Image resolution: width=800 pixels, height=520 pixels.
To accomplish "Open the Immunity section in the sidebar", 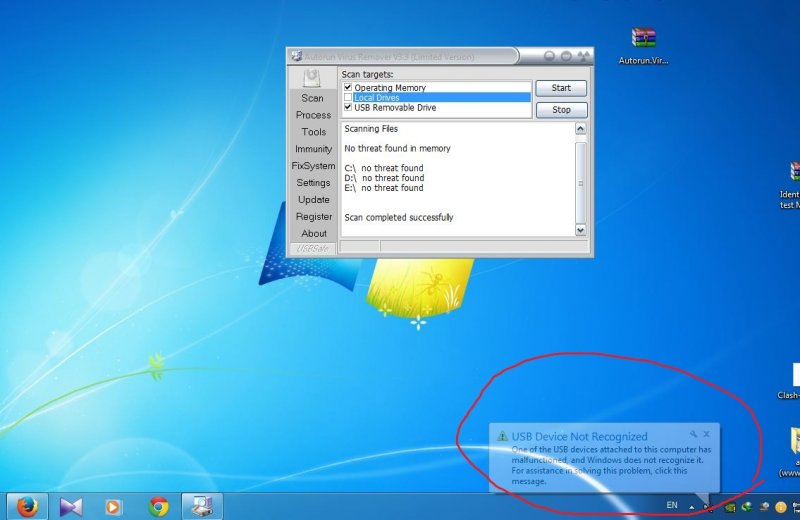I will [313, 148].
